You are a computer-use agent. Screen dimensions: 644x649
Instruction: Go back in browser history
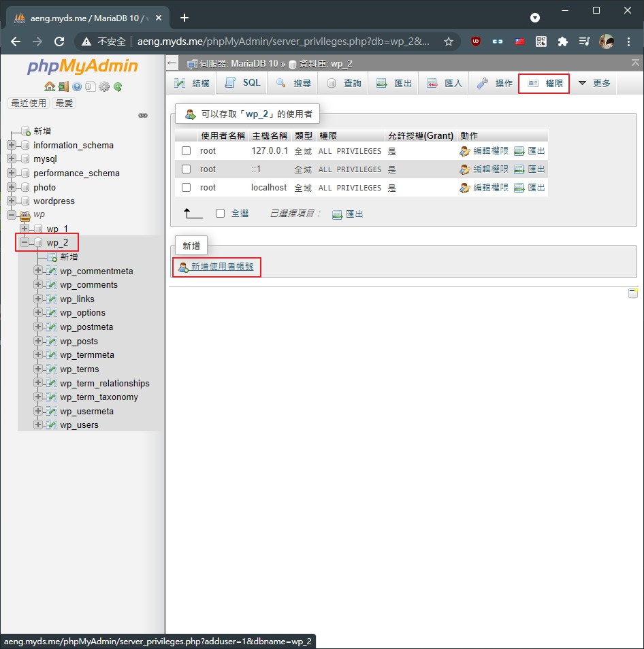pos(16,41)
